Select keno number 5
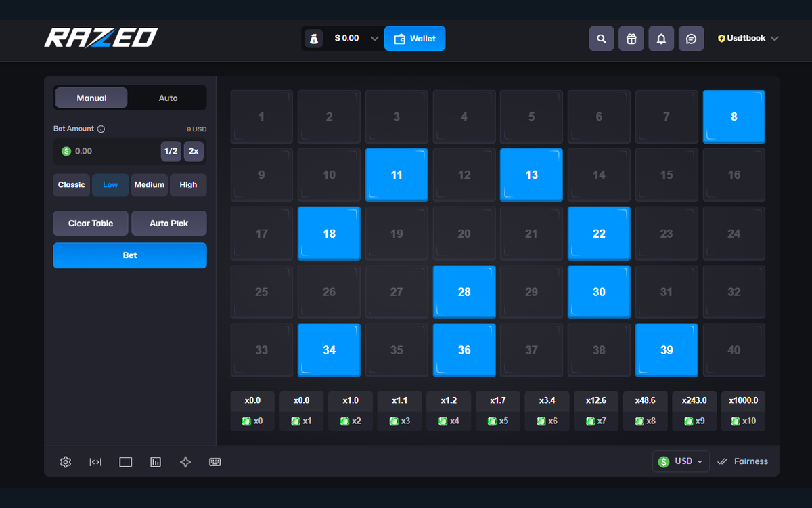The width and height of the screenshot is (812, 508). click(x=531, y=117)
